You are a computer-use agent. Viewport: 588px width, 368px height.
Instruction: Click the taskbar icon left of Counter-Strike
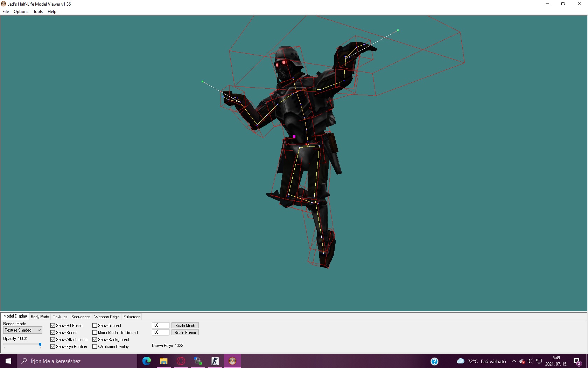[x=198, y=361]
